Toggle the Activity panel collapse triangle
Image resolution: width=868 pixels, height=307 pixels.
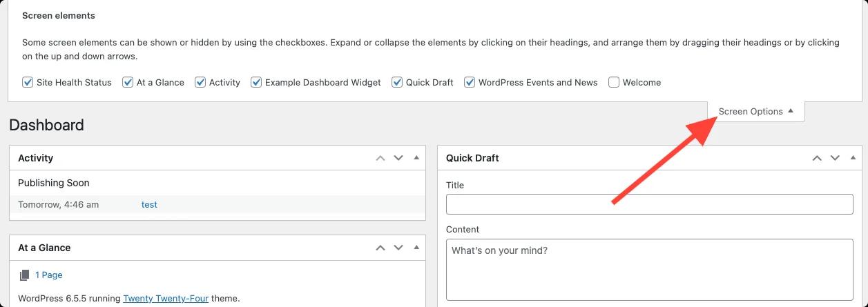pyautogui.click(x=416, y=158)
